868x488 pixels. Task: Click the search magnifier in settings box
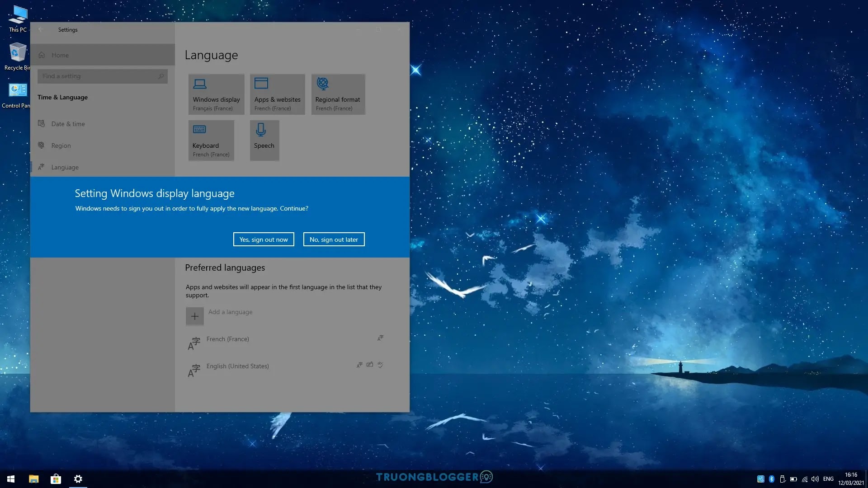tap(161, 76)
